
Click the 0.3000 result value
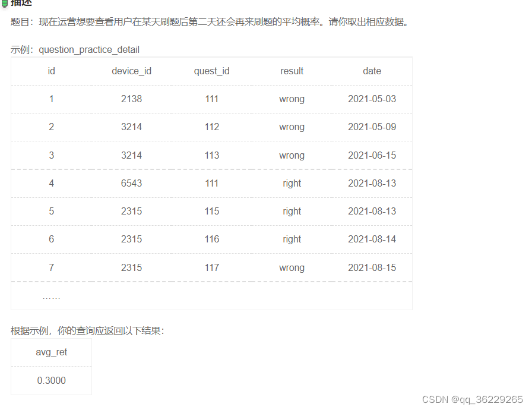click(x=51, y=380)
